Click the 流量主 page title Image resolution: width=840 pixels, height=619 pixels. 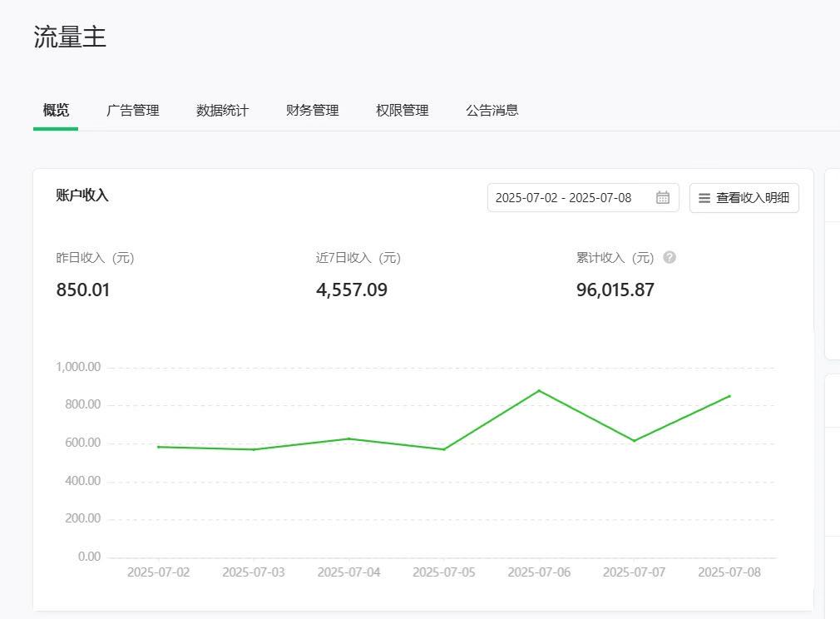click(x=70, y=37)
